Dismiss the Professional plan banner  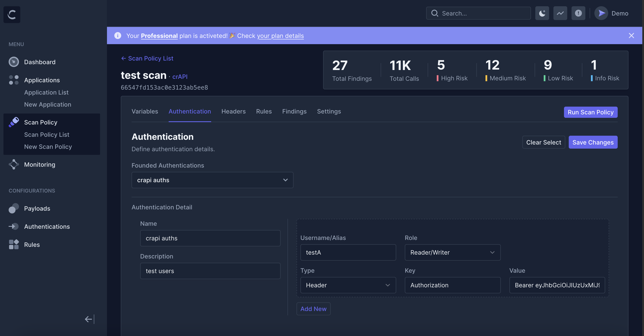[631, 36]
